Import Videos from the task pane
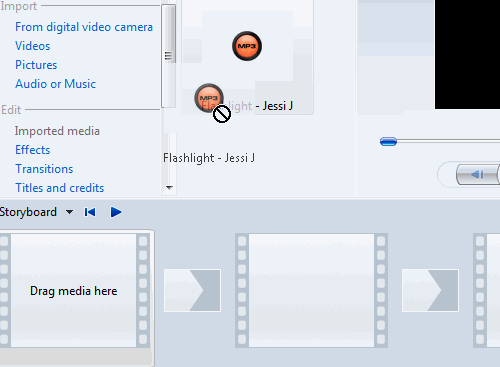The width and height of the screenshot is (500, 367). [33, 46]
